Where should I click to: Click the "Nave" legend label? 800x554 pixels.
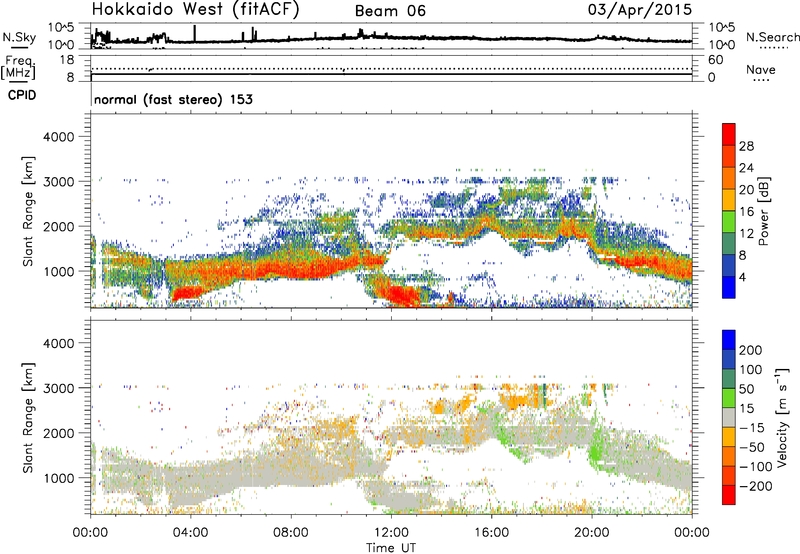[x=761, y=69]
